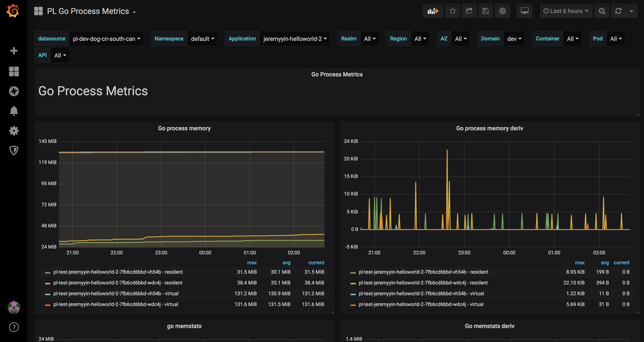Click the Save dashboard icon

tap(485, 11)
